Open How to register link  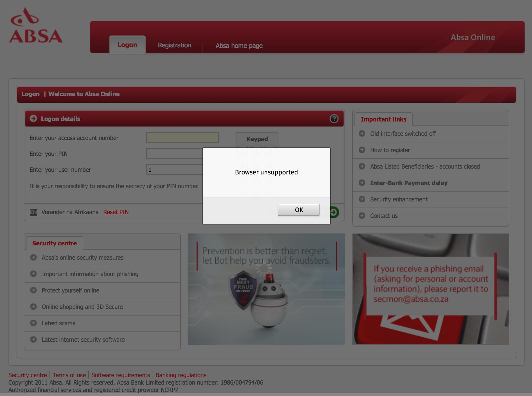[390, 150]
